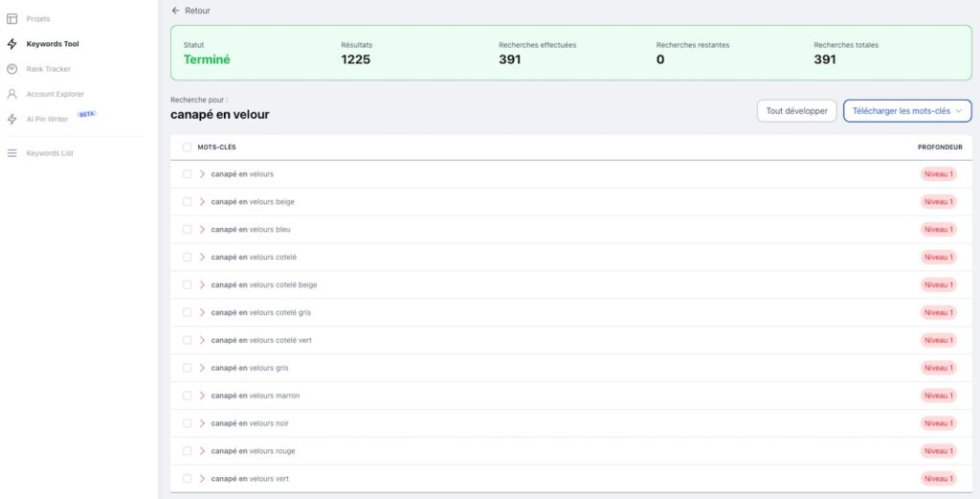Click the Keywords List hamburger icon

click(x=11, y=153)
